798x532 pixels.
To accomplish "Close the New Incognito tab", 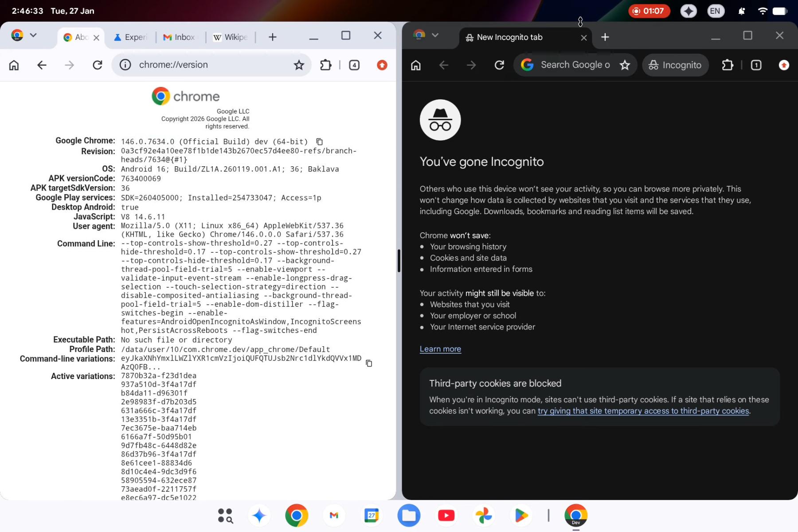I will 584,38.
